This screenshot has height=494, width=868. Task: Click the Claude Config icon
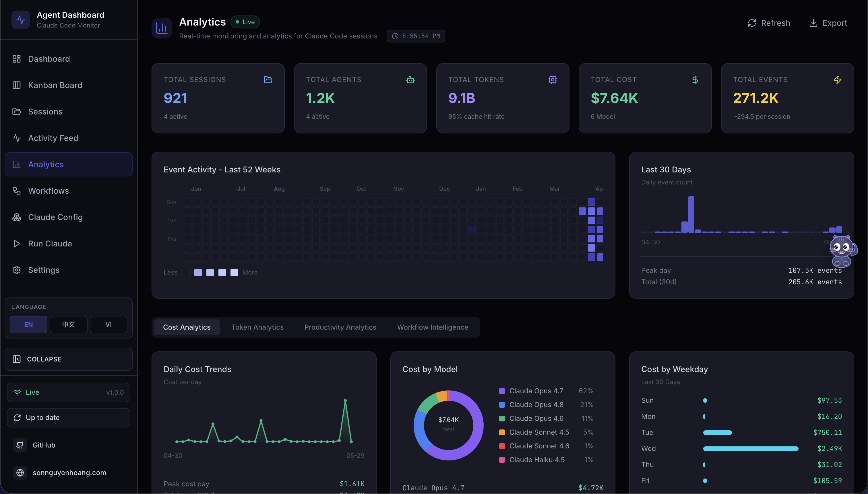[17, 217]
